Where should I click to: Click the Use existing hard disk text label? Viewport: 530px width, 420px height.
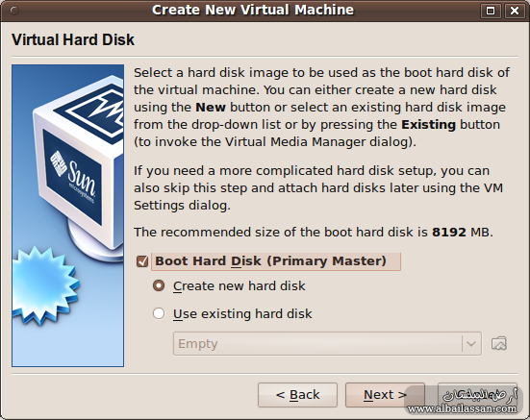[242, 313]
